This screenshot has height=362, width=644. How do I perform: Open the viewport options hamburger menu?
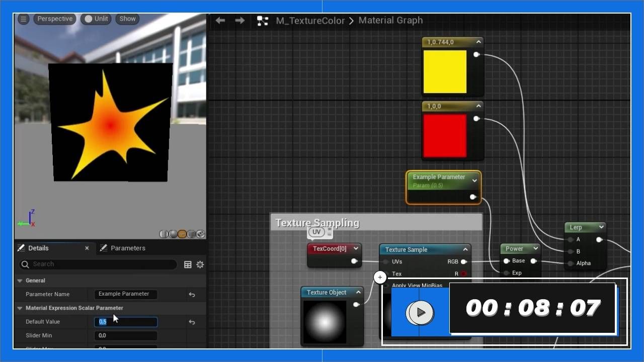23,19
